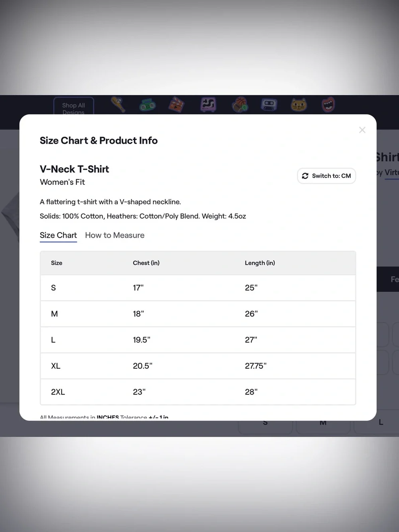Click the green boombox category icon
Image resolution: width=399 pixels, height=532 pixels.
tap(148, 105)
